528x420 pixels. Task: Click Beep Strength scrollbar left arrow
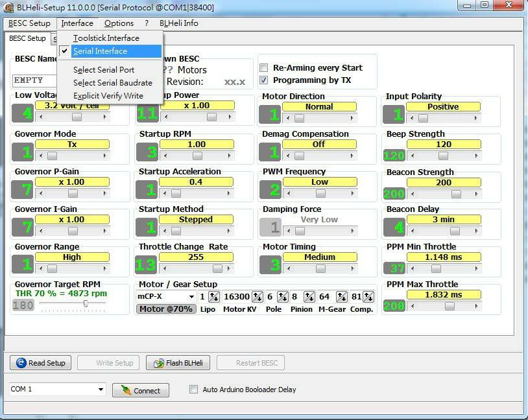coord(413,156)
